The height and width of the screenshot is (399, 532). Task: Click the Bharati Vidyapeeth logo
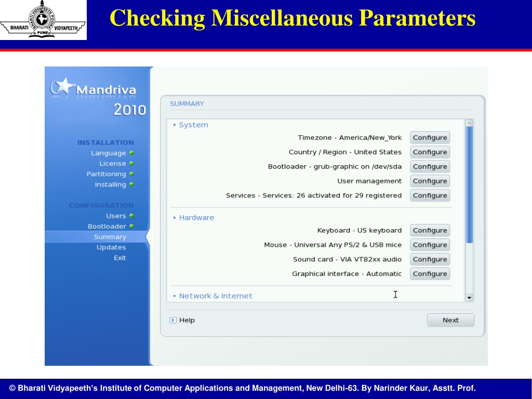43,19
